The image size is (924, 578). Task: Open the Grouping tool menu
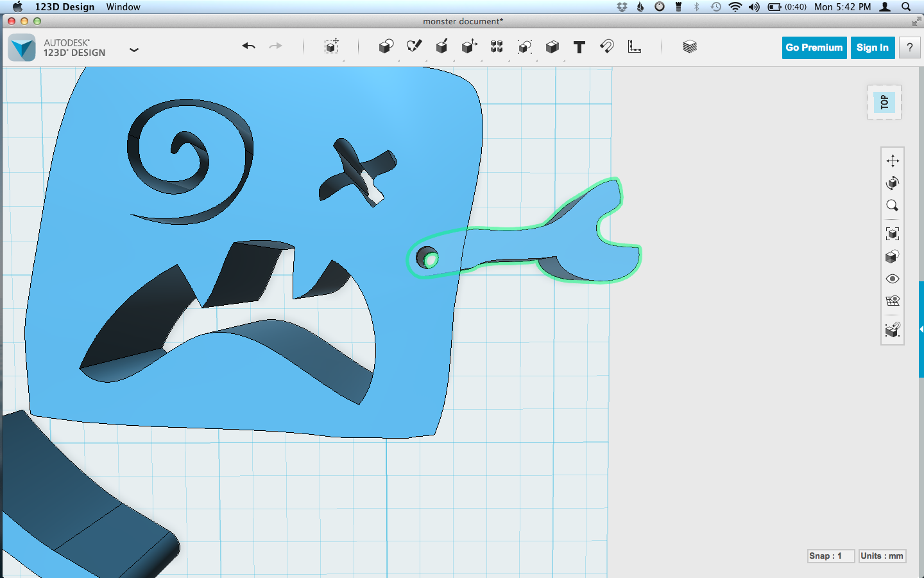[525, 47]
